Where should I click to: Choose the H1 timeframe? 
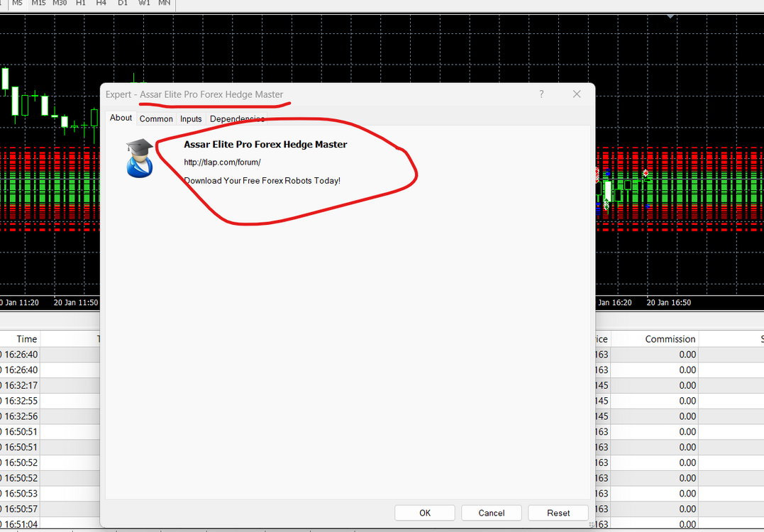(x=80, y=4)
